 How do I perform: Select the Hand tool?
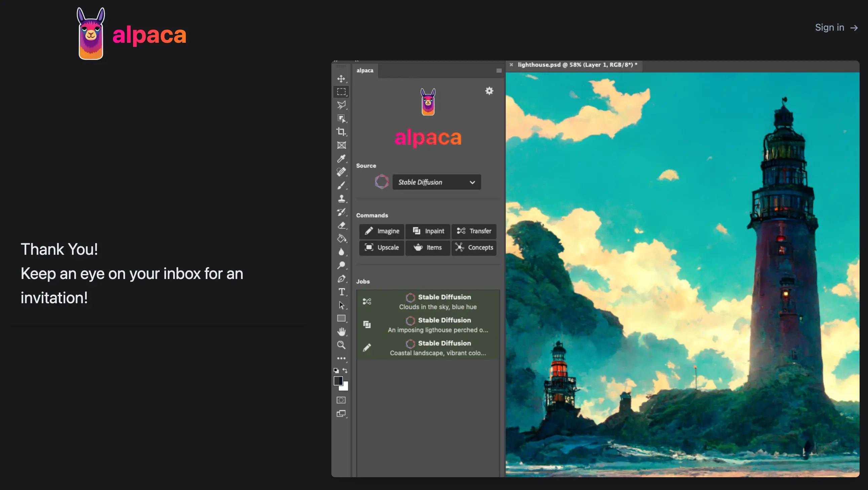(x=341, y=332)
